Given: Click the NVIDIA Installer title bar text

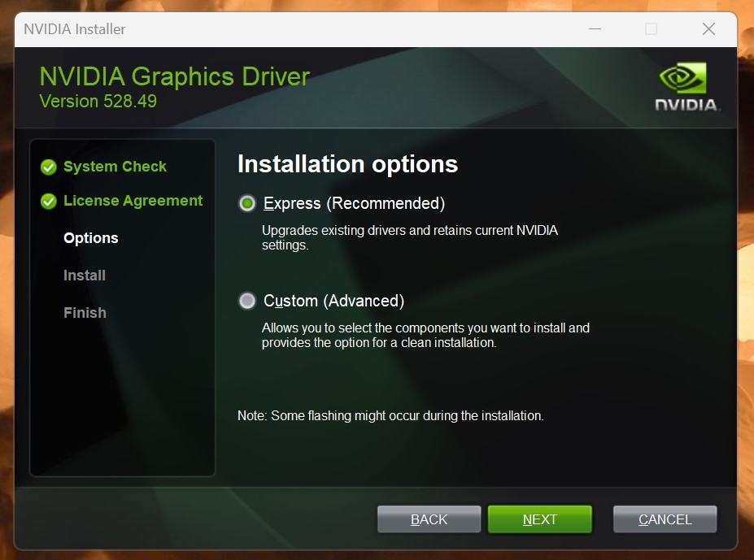Looking at the screenshot, I should click(74, 29).
